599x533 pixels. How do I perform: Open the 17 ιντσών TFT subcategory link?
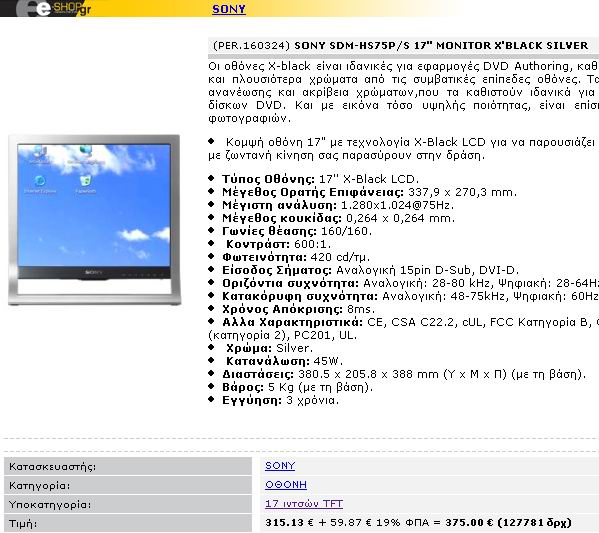(x=304, y=504)
